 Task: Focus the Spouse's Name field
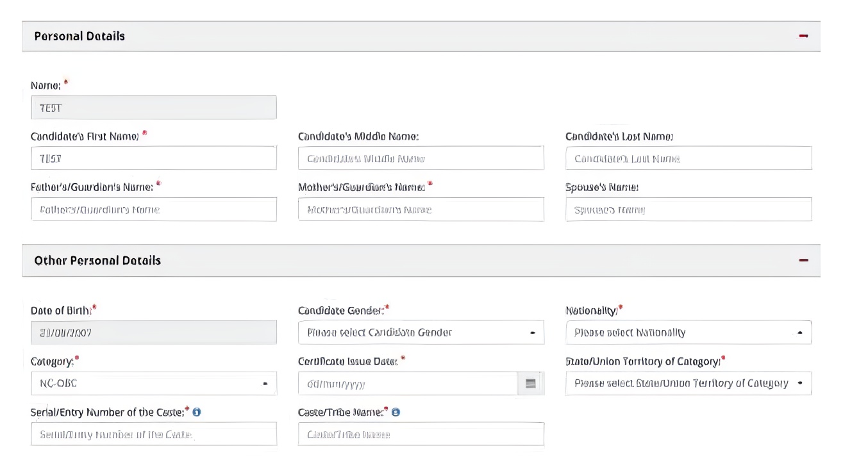688,209
